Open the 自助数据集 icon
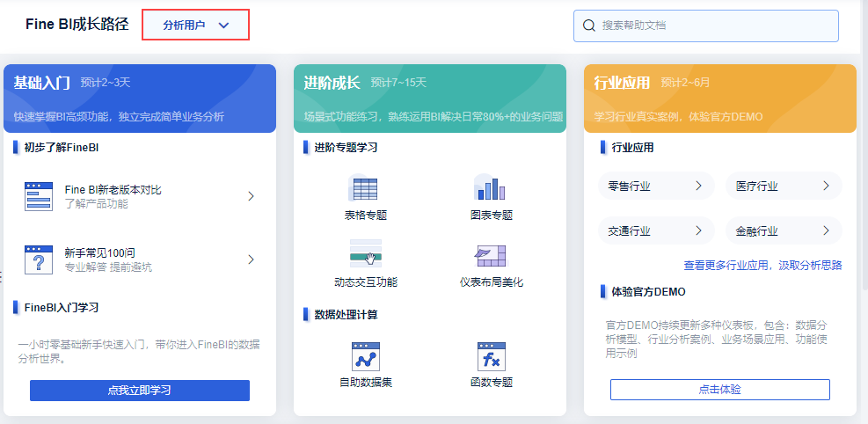The width and height of the screenshot is (868, 424). 365,356
